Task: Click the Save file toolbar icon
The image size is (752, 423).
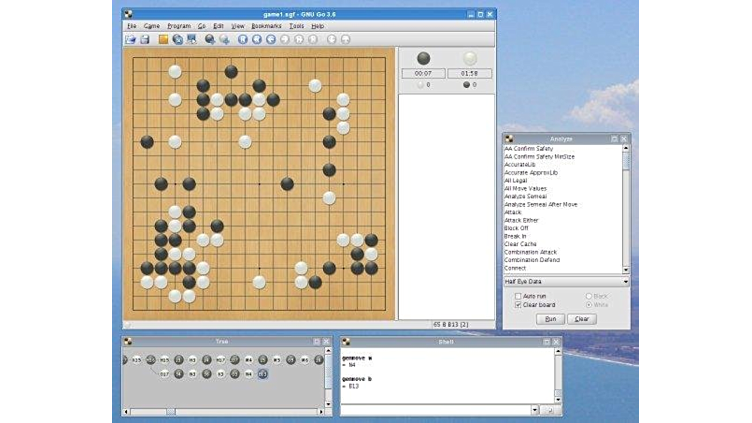Action: [144, 39]
